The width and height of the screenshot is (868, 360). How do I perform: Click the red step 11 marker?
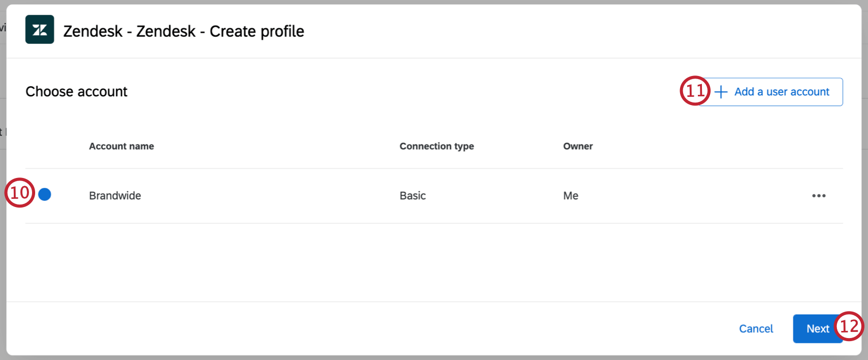point(695,91)
